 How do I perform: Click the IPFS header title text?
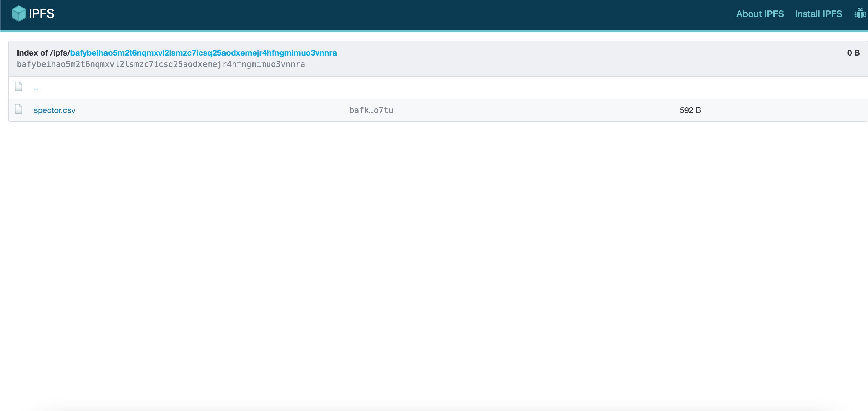point(41,13)
